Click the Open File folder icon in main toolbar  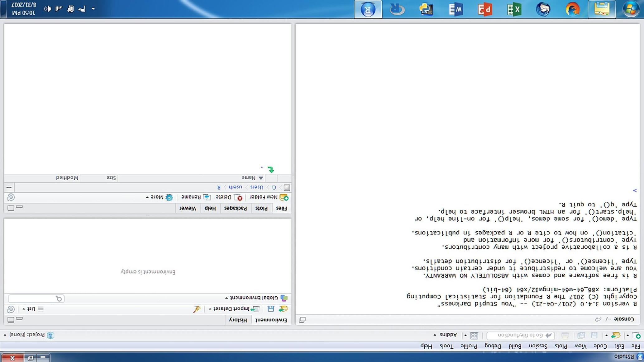(x=615, y=335)
